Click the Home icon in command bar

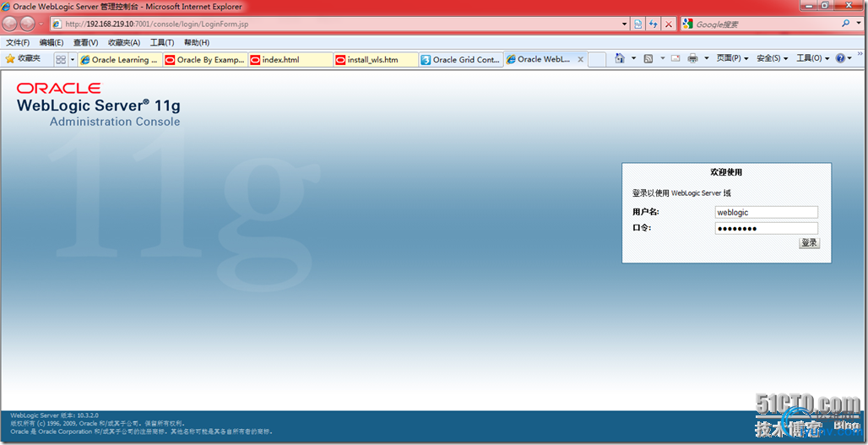620,58
